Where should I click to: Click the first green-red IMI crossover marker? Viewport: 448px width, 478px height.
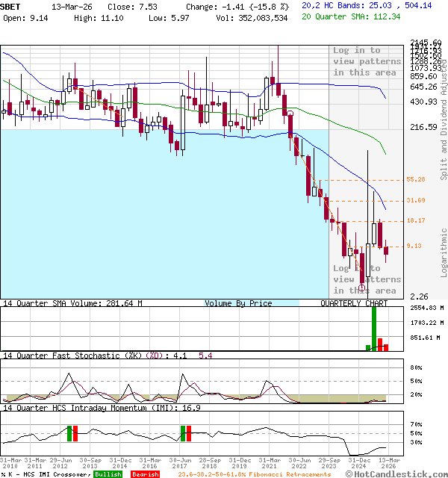point(72,432)
